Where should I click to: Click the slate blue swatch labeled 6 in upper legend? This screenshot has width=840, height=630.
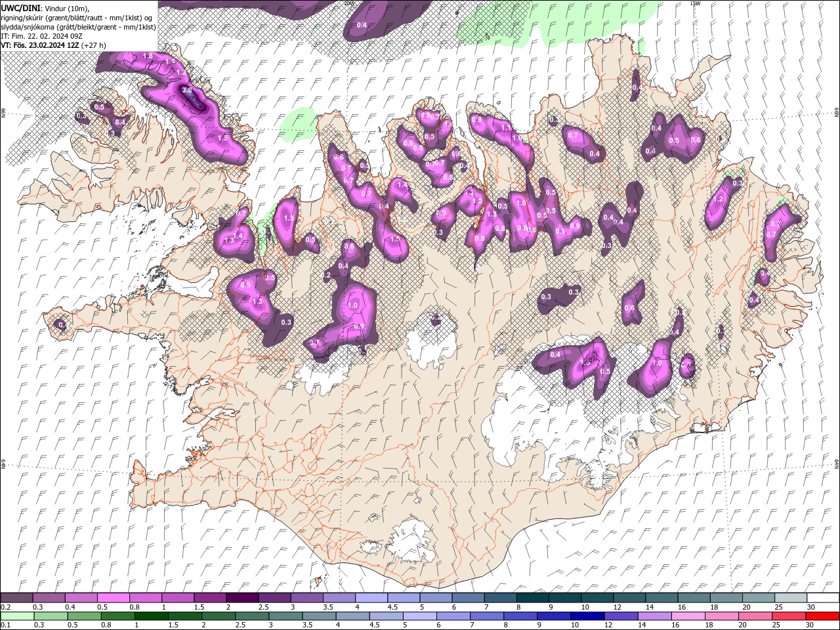point(468,597)
